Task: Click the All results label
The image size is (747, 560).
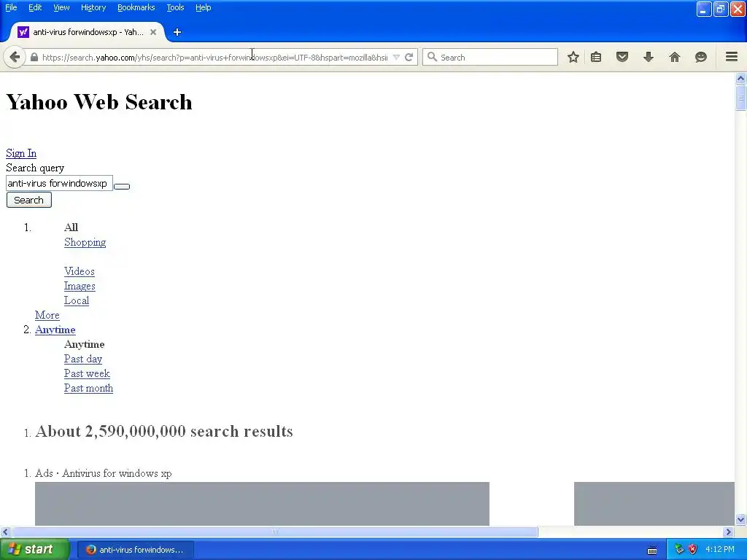Action: (x=71, y=227)
